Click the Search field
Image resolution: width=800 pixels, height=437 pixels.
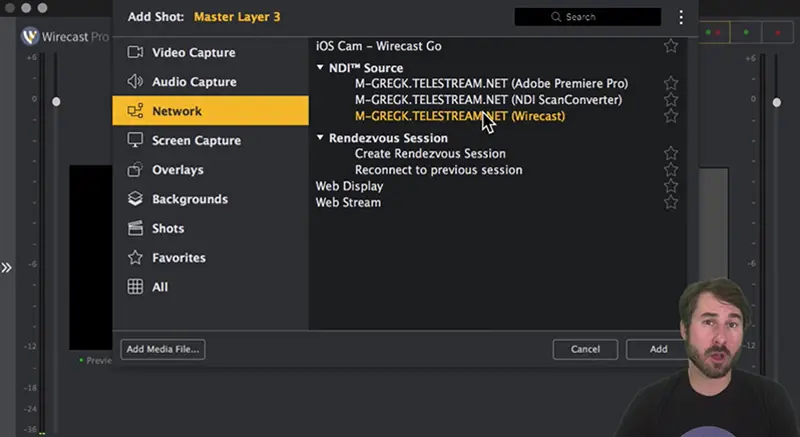[588, 17]
